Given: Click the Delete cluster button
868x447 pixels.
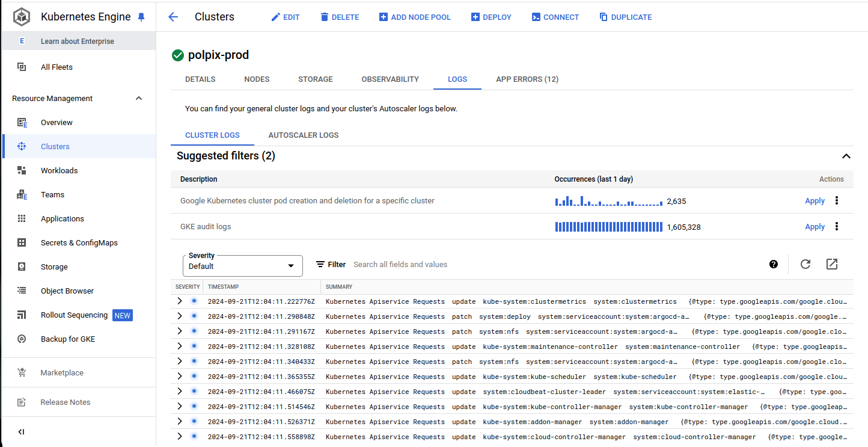Looking at the screenshot, I should (340, 17).
